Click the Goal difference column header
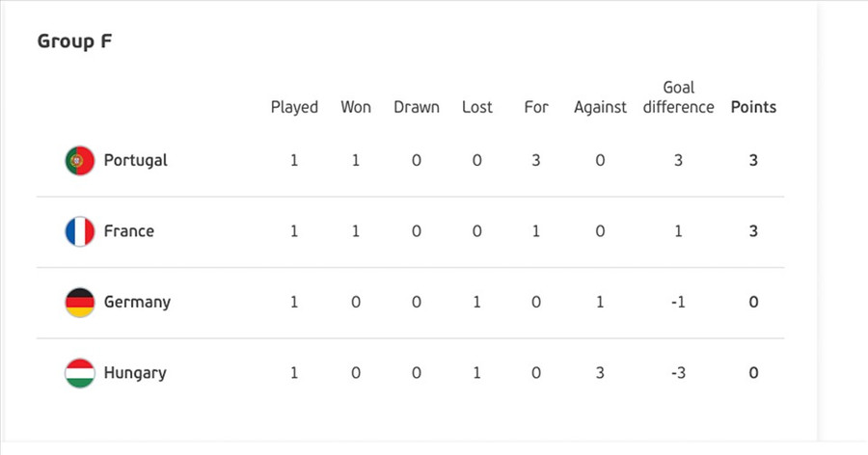The height and width of the screenshot is (455, 868). 679,97
